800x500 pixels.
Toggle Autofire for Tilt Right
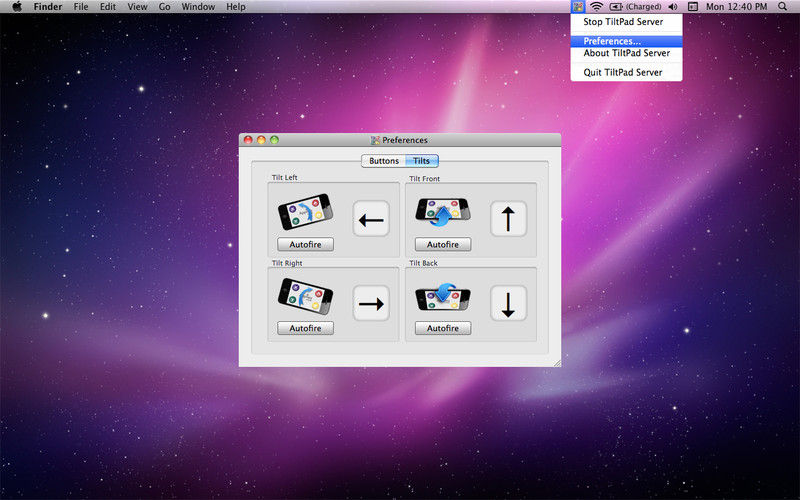(305, 328)
